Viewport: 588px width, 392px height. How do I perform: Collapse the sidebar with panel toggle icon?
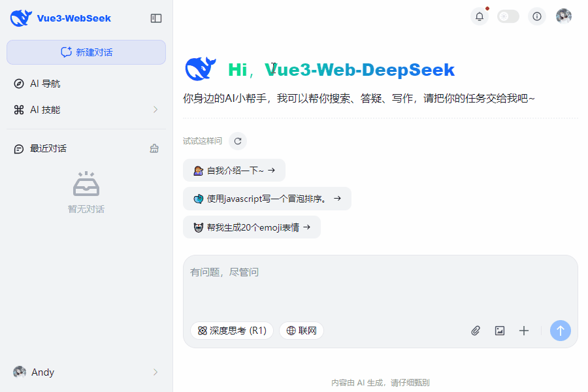[156, 18]
